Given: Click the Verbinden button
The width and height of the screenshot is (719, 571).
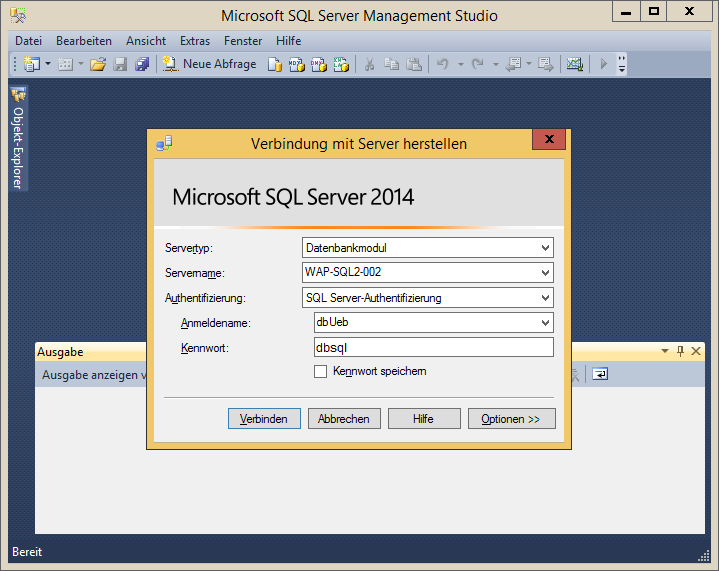Looking at the screenshot, I should tap(264, 419).
